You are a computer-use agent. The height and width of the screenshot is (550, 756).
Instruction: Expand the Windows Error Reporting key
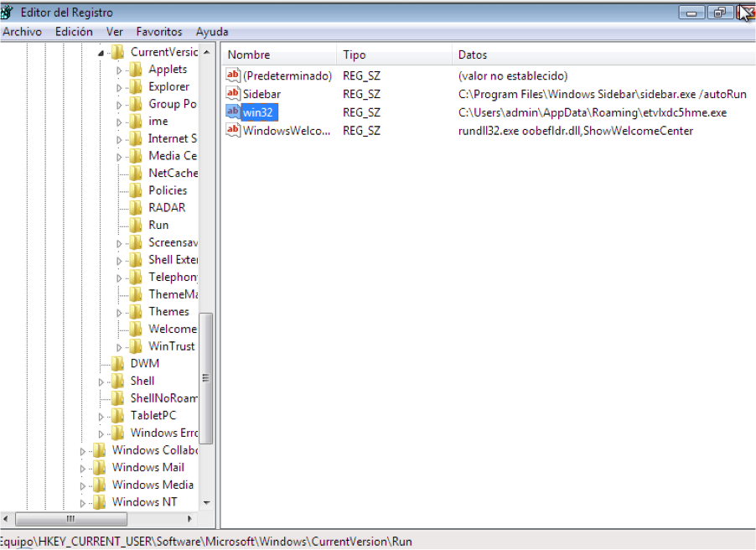(x=101, y=434)
